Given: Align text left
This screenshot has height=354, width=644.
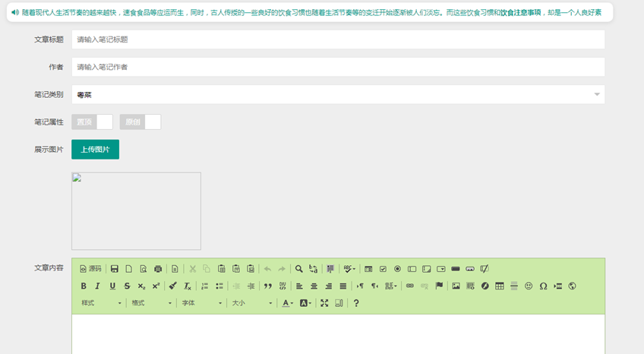Looking at the screenshot, I should click(x=299, y=286).
